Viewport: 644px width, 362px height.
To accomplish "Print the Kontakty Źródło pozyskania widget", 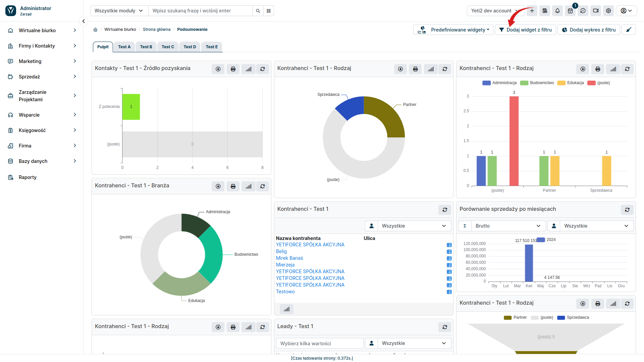I will (x=233, y=69).
